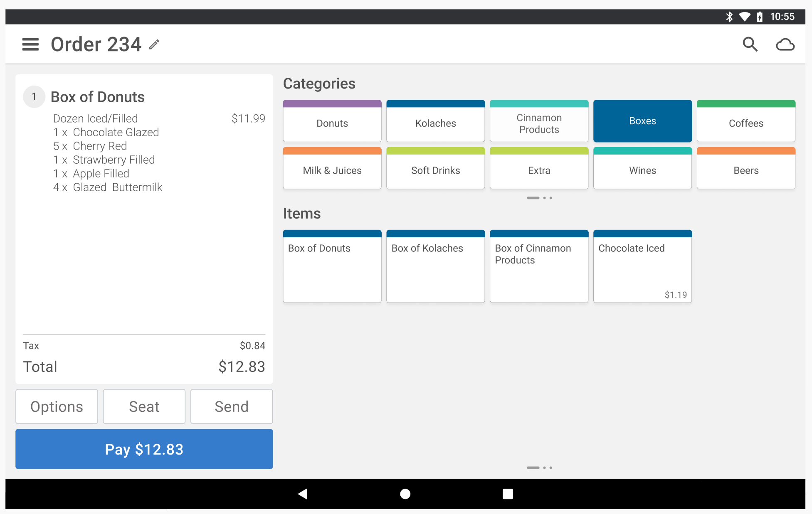Viewport: 812px width, 514px height.
Task: Open recent apps with square button
Action: coord(508,494)
